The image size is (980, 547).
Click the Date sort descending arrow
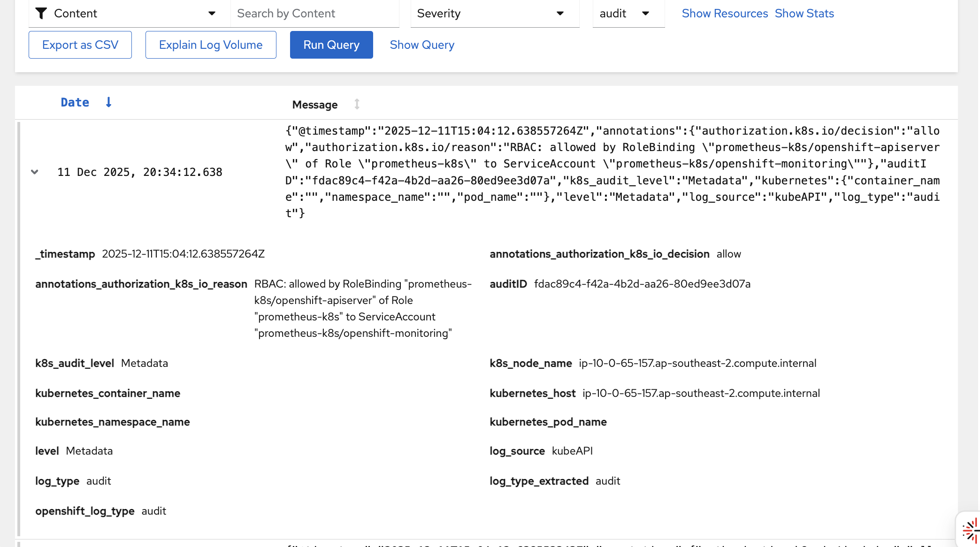click(108, 103)
